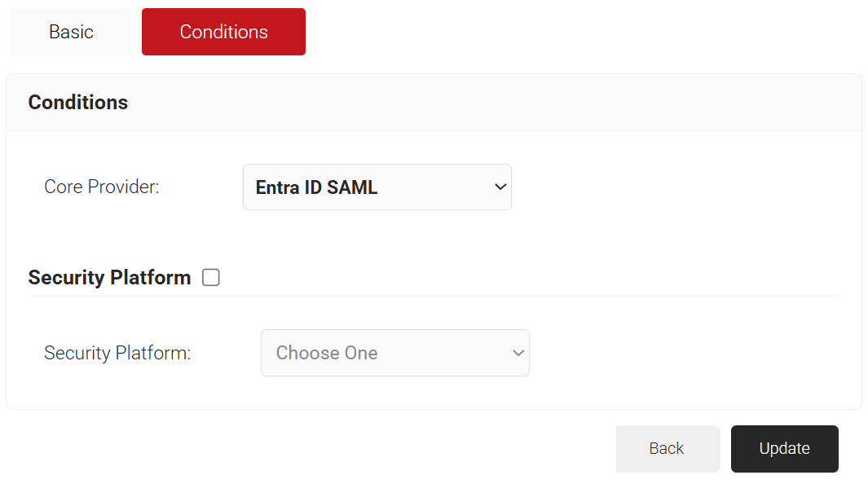
Task: Click the Core Provider field label
Action: pos(102,187)
